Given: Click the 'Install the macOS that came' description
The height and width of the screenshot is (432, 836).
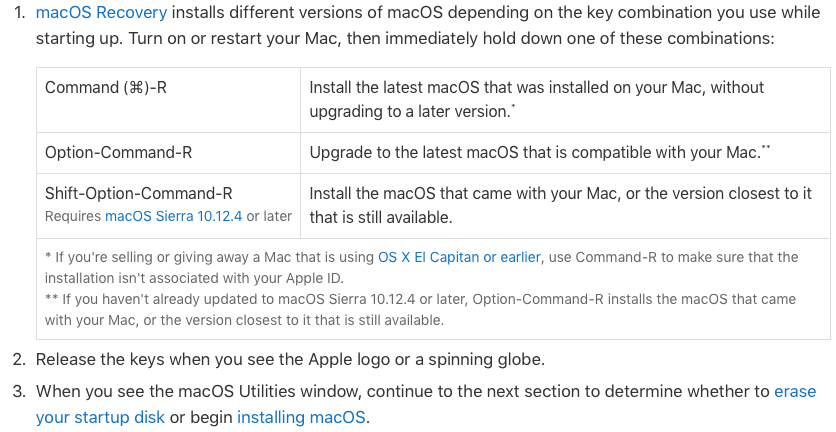Looking at the screenshot, I should tap(560, 205).
